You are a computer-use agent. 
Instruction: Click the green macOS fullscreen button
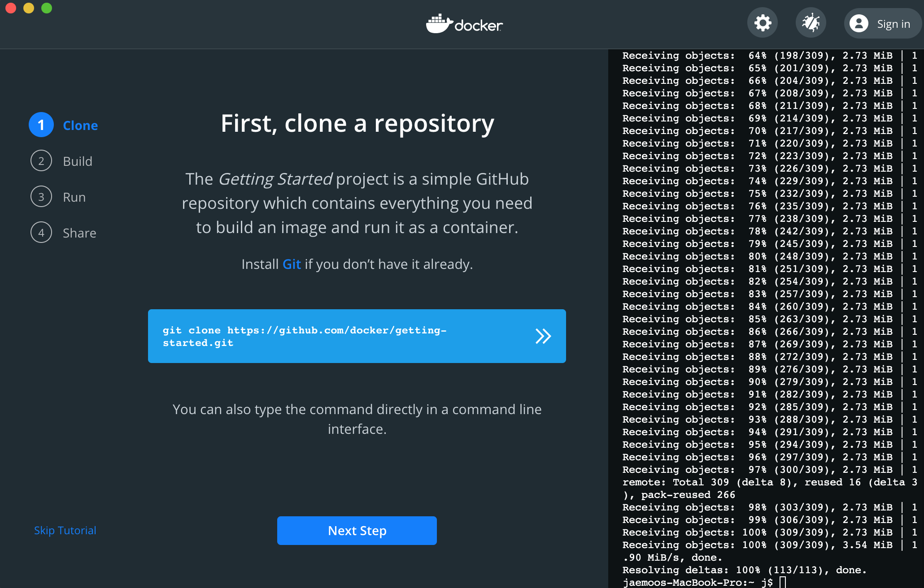click(47, 8)
